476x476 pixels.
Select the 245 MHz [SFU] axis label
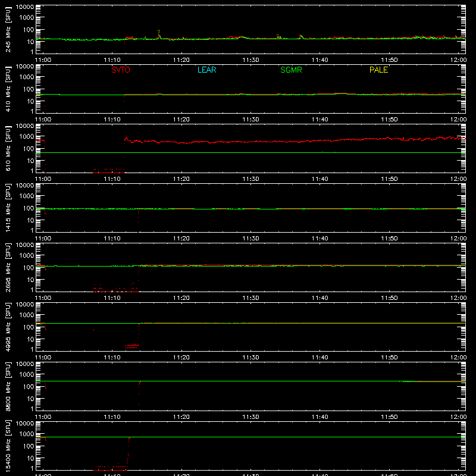pyautogui.click(x=8, y=29)
